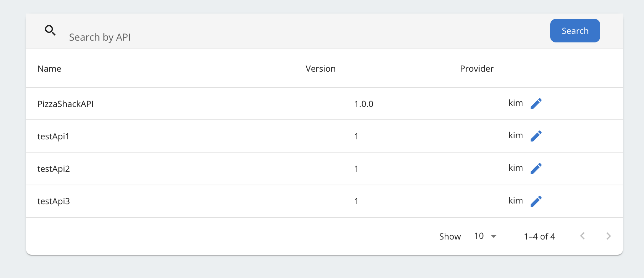Viewport: 644px width, 278px height.
Task: Open the rows-per-page dropdown showing 10
Action: point(485,236)
